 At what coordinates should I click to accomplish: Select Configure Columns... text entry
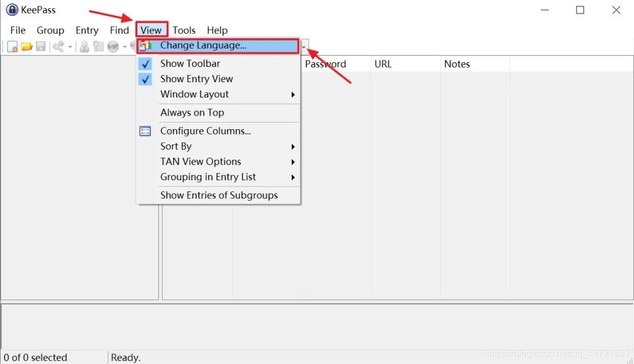(205, 131)
